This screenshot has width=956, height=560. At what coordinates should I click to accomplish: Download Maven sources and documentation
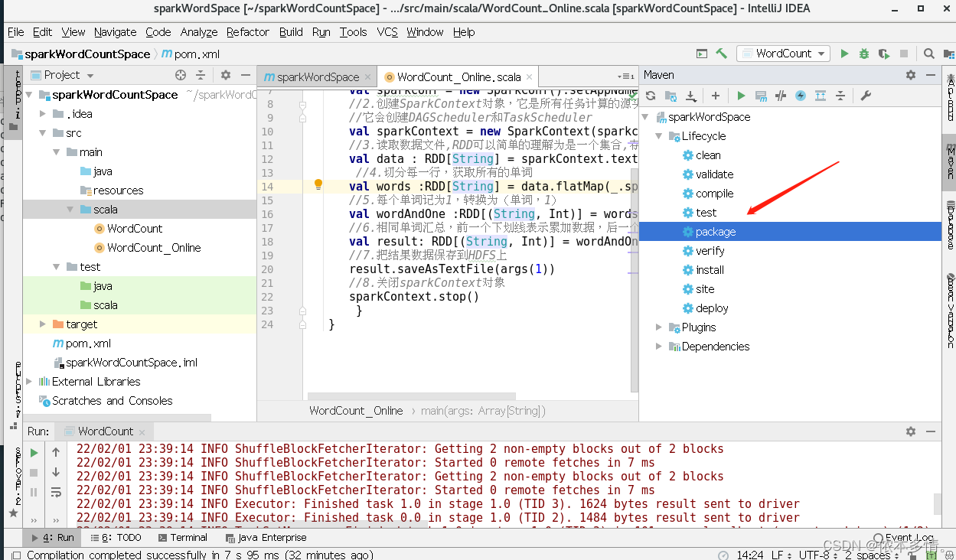click(690, 96)
